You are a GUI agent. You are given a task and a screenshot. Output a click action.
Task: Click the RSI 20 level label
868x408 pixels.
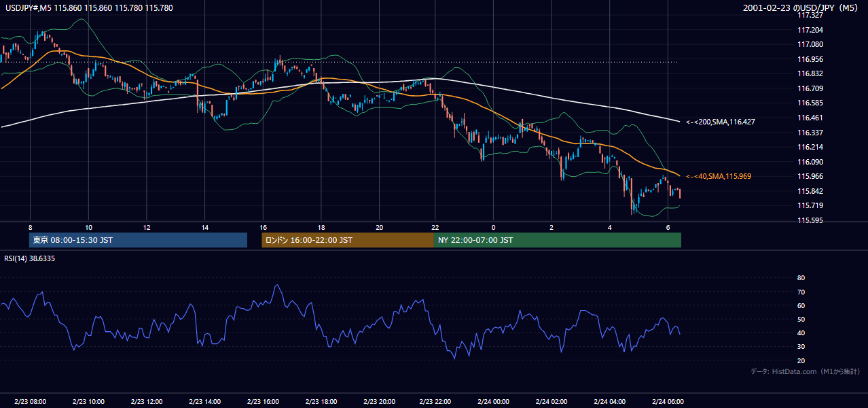801,360
